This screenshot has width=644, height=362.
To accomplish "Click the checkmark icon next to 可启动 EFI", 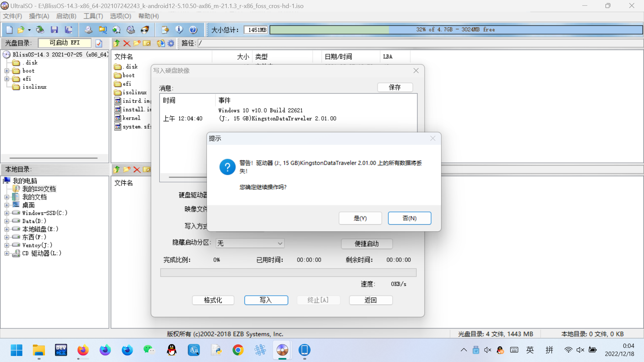I will pos(99,43).
